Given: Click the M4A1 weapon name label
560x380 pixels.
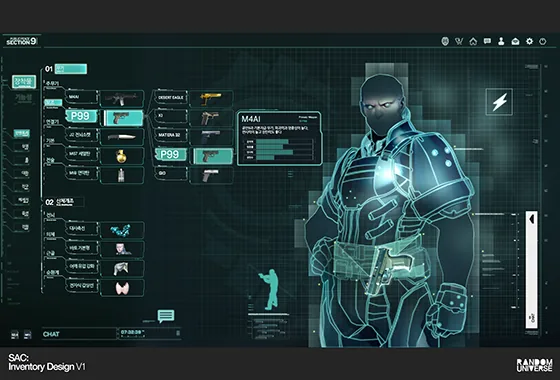Looking at the screenshot, I should [82, 97].
